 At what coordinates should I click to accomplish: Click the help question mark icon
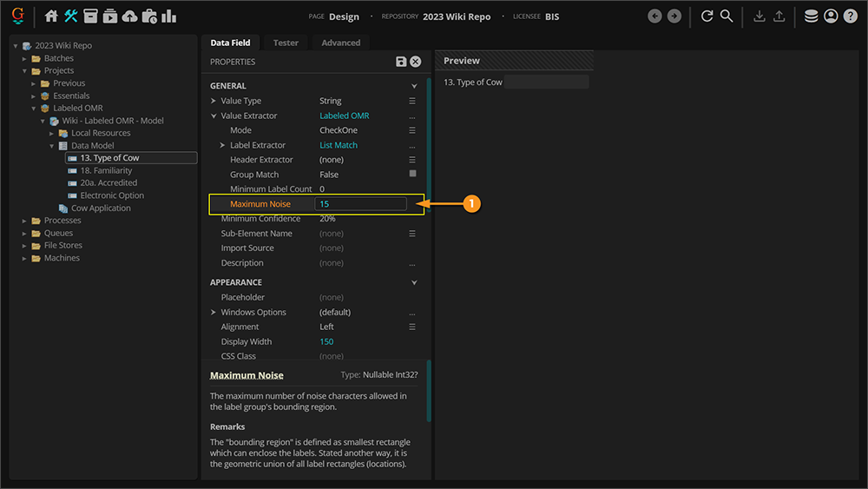[x=850, y=16]
